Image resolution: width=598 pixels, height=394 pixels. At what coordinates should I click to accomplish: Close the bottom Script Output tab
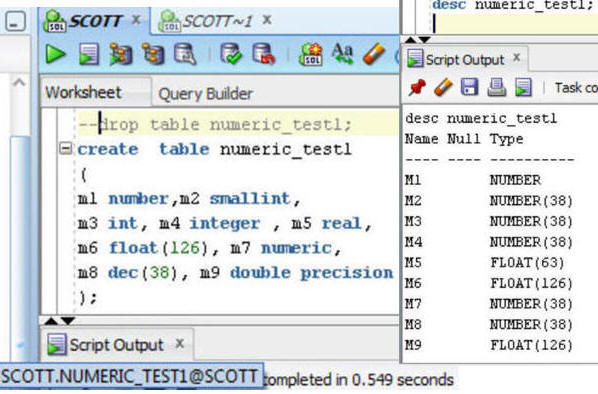179,344
